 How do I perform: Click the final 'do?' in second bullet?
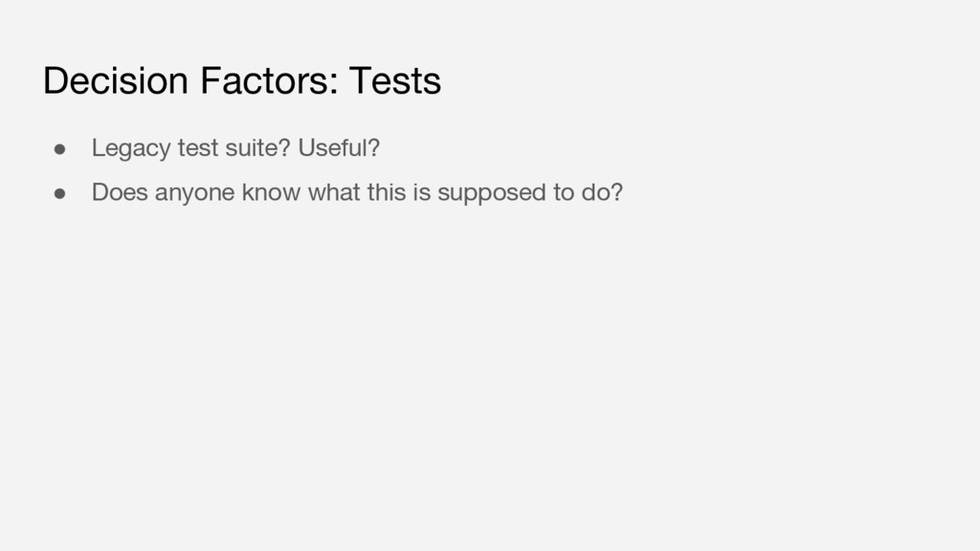tap(603, 193)
